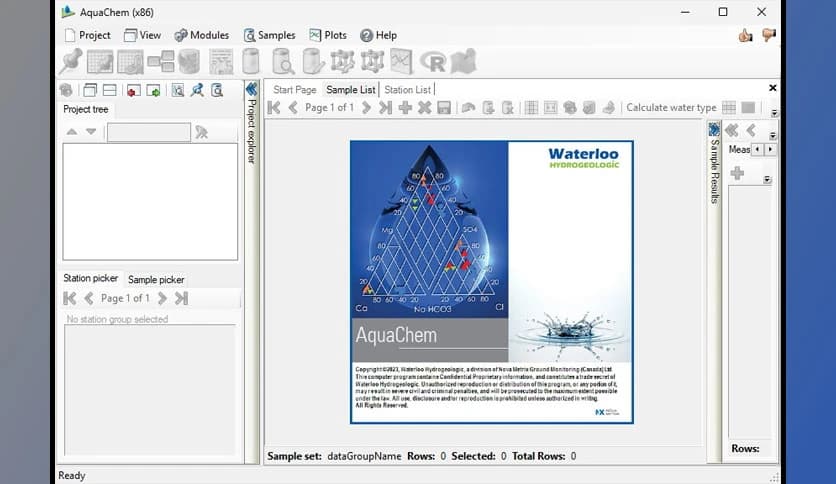Click the database cylinder with magnifier icon

[x=283, y=61]
